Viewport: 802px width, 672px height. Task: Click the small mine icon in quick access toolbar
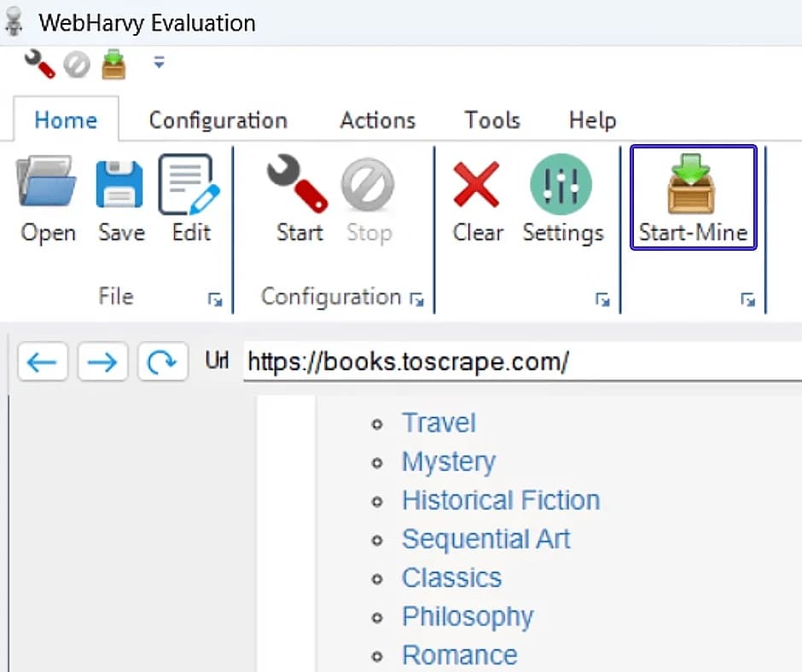[x=113, y=64]
